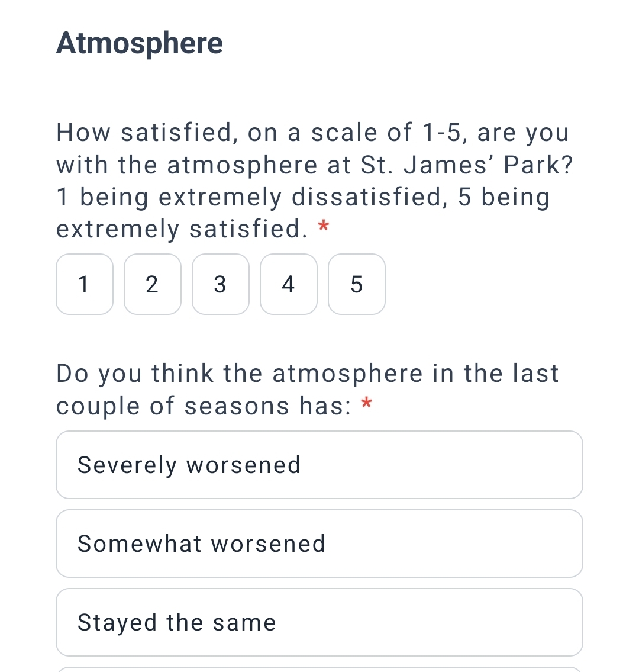Click the "extremely satisfied." label text
The width and height of the screenshot is (639, 672).
point(182,230)
